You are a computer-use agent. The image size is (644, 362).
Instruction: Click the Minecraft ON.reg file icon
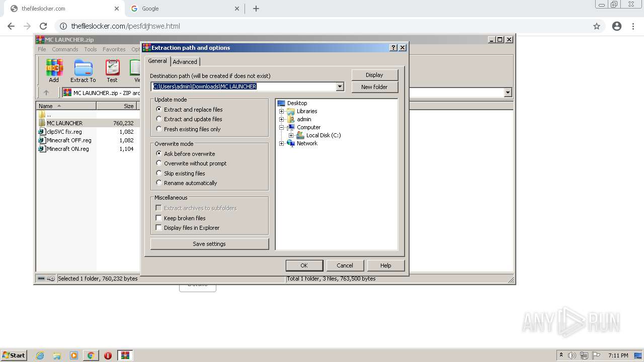(42, 149)
